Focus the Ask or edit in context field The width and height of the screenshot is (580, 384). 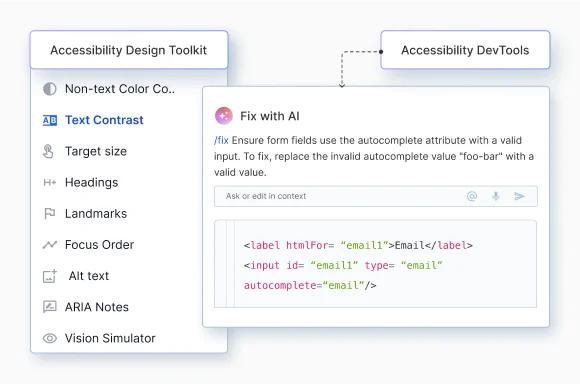pyautogui.click(x=376, y=196)
